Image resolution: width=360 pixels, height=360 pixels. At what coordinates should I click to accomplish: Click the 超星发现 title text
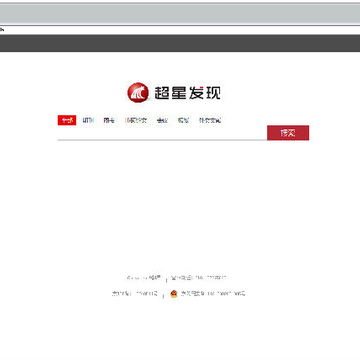click(x=187, y=93)
